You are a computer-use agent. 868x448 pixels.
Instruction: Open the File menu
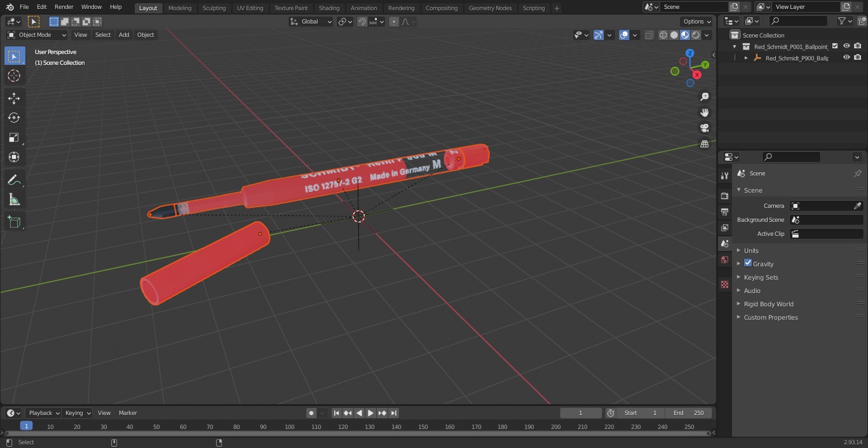click(24, 7)
